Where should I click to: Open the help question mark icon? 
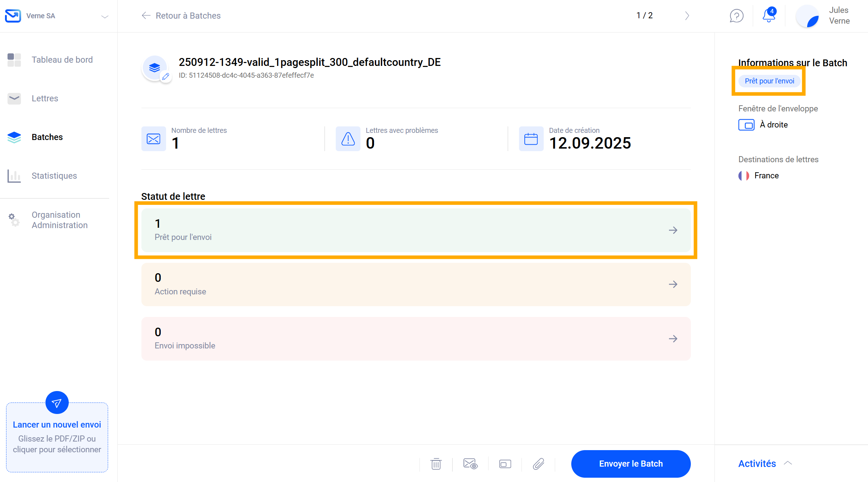click(736, 16)
